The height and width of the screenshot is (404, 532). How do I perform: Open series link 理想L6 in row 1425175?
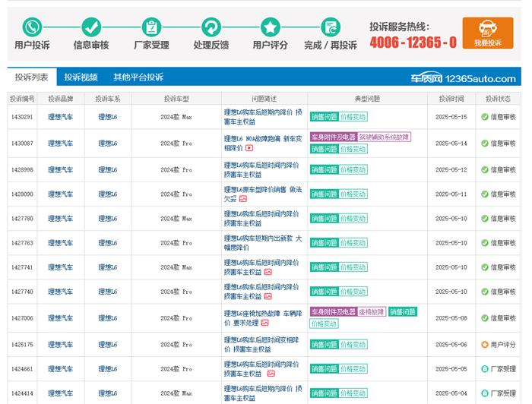108,345
